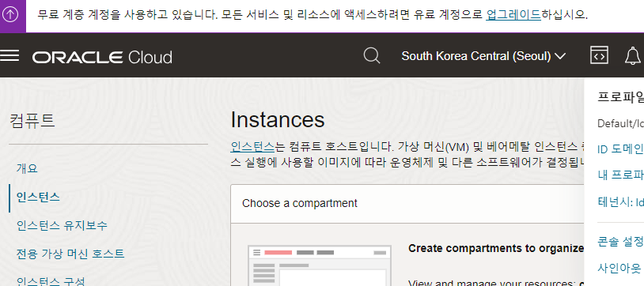Open Cloud Shell developer tools icon
This screenshot has width=644, height=286.
[599, 55]
